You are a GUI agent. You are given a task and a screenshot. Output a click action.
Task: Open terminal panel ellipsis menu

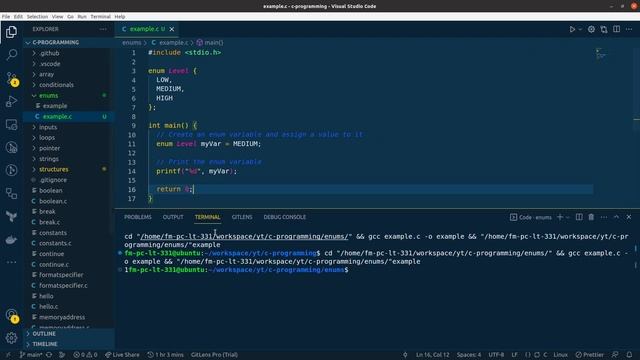pyautogui.click(x=604, y=217)
